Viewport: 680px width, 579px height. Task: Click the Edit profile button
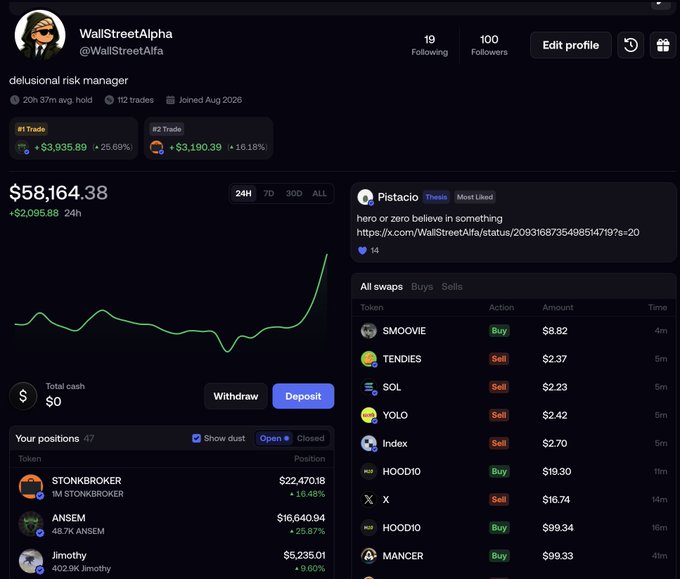pyautogui.click(x=571, y=45)
